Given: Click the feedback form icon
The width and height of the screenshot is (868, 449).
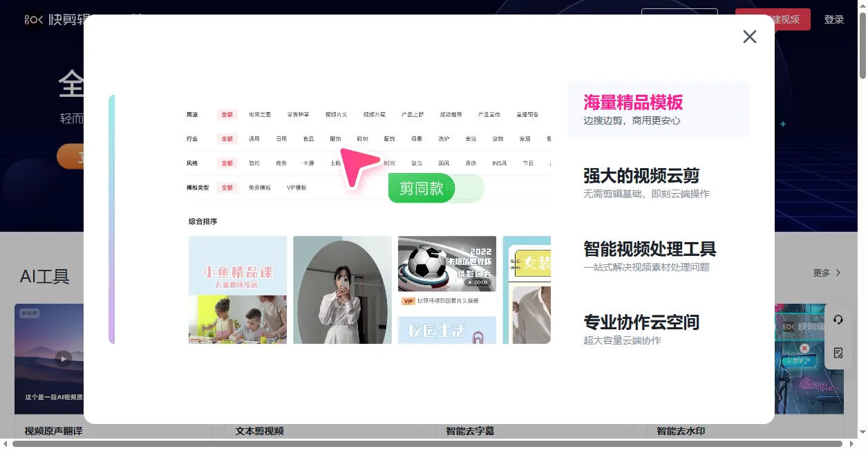Looking at the screenshot, I should [838, 353].
